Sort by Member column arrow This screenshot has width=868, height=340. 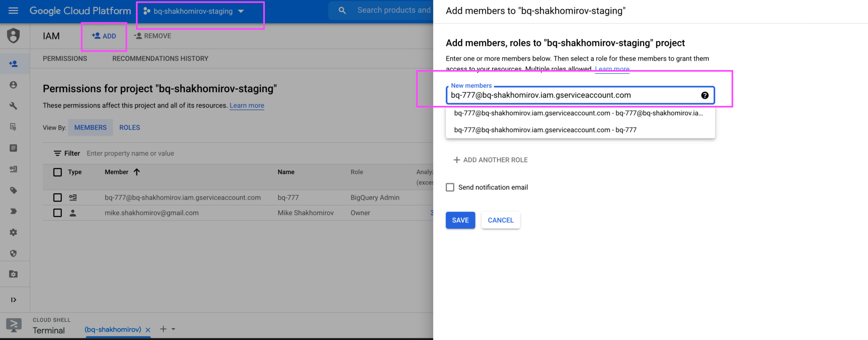[x=137, y=172]
